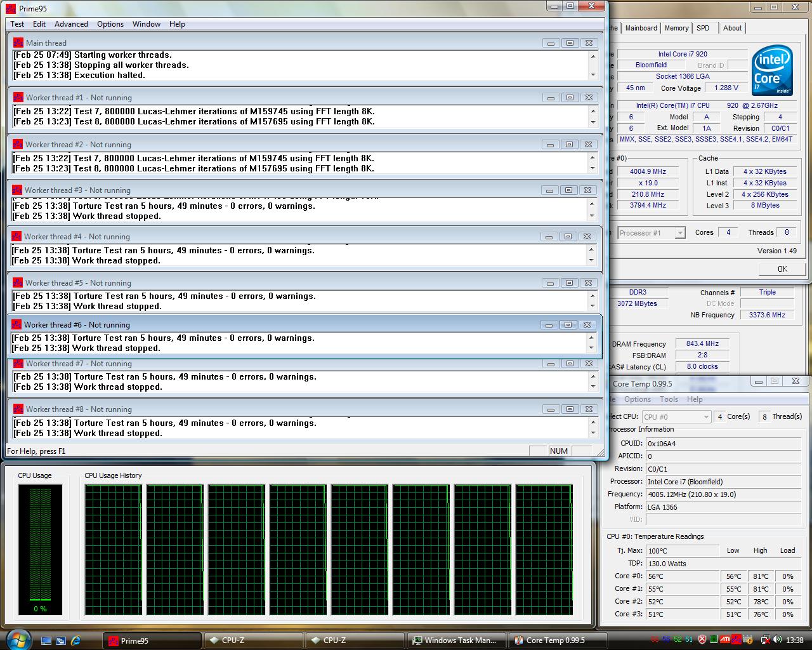The image size is (812, 650).
Task: Click the Channels value 'Triple' in CPU-Z
Action: tap(767, 292)
